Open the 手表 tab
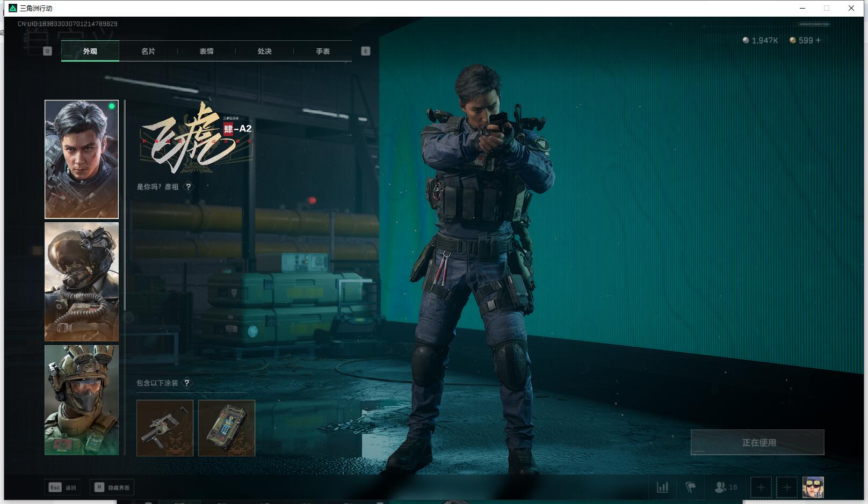Image resolution: width=868 pixels, height=504 pixels. pos(323,52)
